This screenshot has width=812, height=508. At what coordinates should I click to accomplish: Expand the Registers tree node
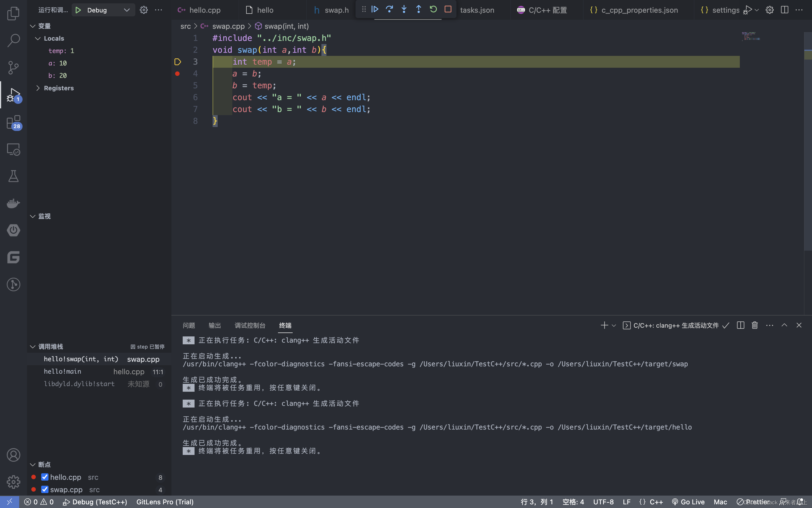point(38,88)
